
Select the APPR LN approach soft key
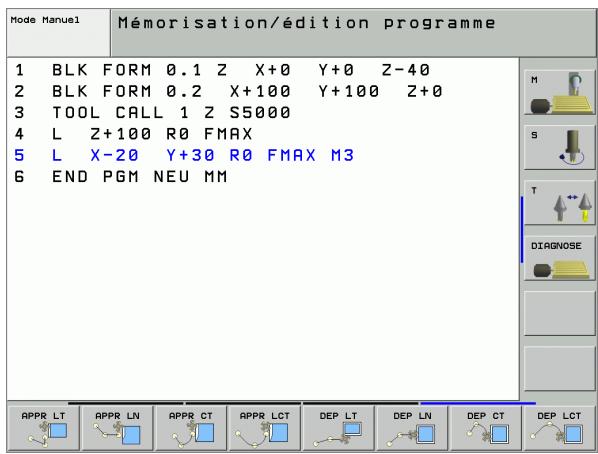tap(117, 428)
